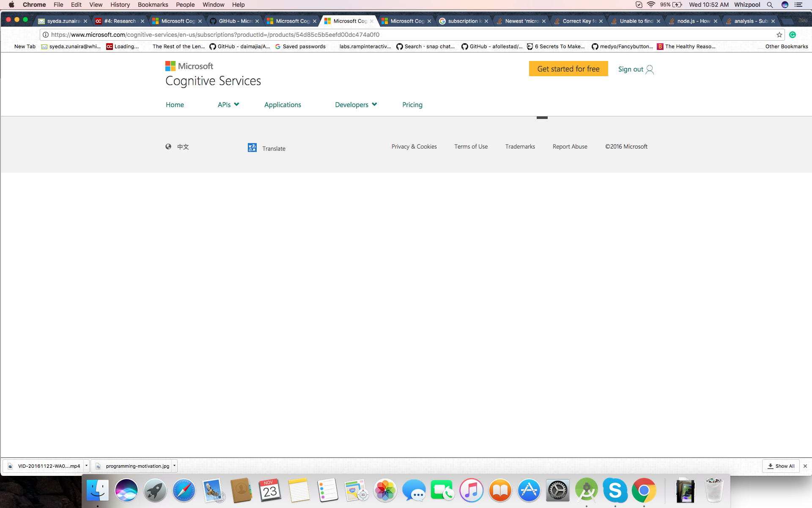Open the People menu
The width and height of the screenshot is (812, 508).
(185, 5)
